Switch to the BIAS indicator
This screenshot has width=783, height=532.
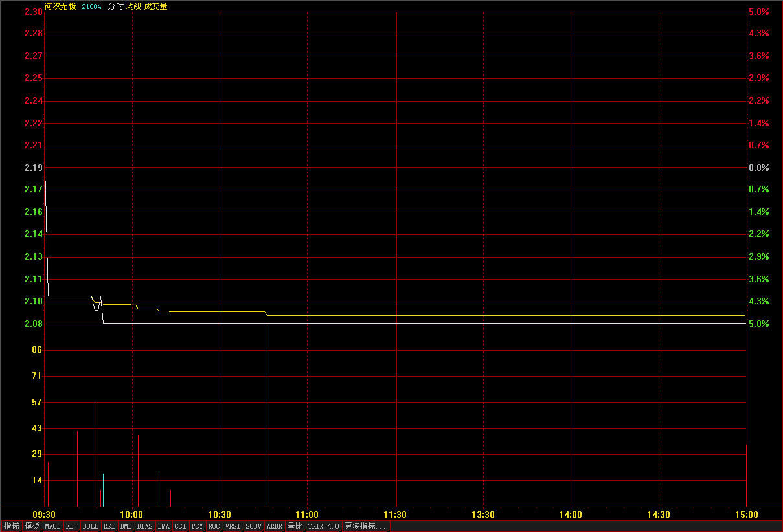[144, 526]
